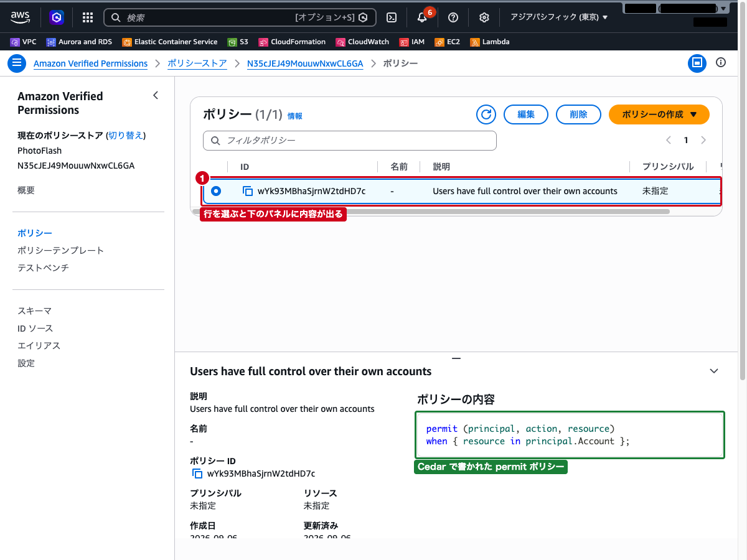
Task: Open the account menu dropdown arrow
Action: pos(723,9)
